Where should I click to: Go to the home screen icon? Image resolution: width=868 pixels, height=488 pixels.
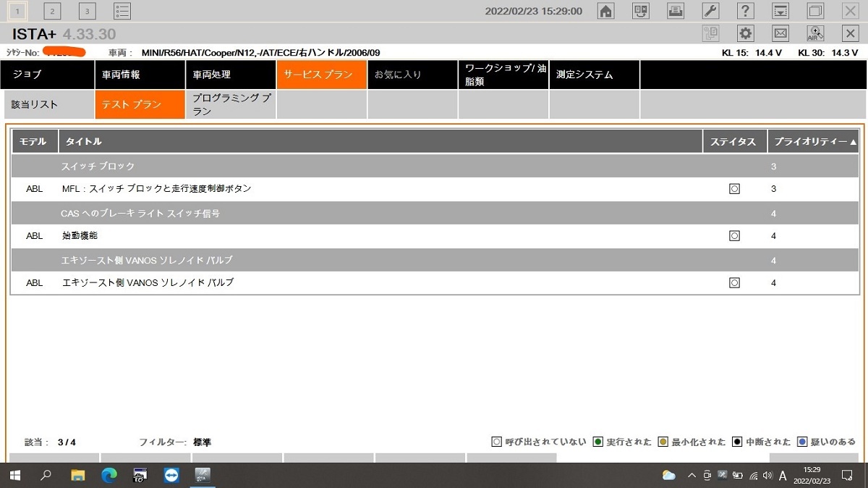click(x=605, y=11)
